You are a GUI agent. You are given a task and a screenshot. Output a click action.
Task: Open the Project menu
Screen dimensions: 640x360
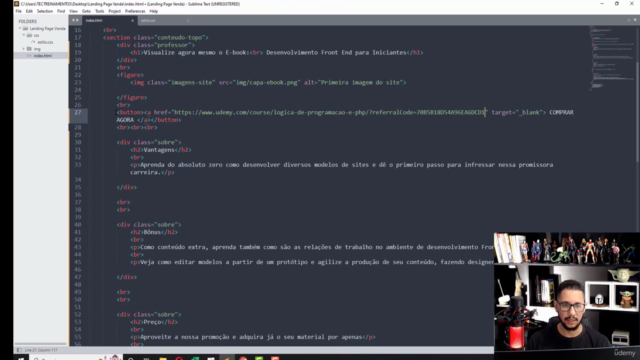point(115,11)
